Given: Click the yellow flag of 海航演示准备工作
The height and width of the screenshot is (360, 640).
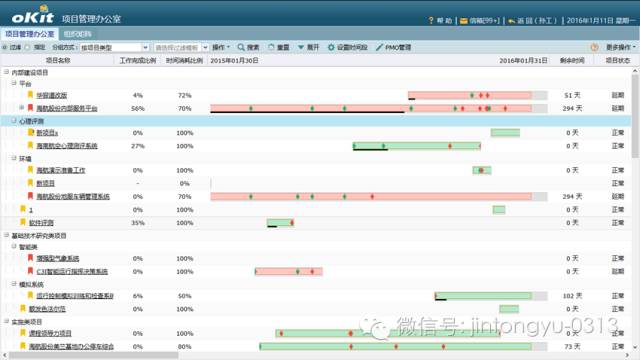Looking at the screenshot, I should coord(30,170).
